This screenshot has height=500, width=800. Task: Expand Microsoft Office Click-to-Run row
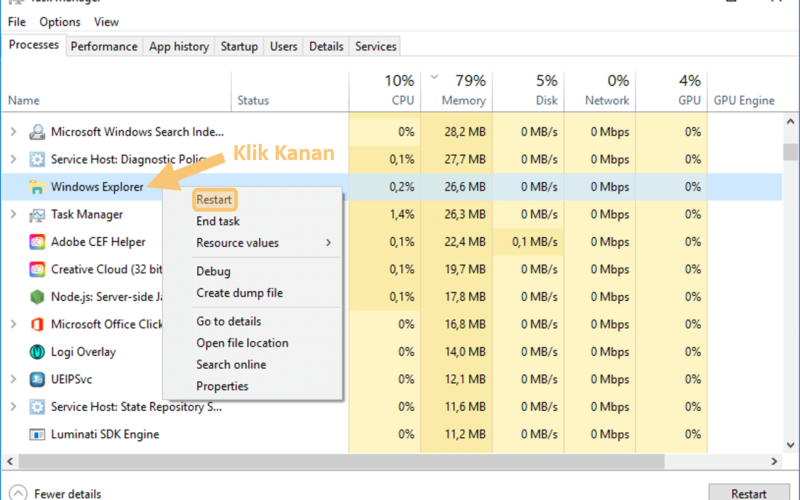tap(13, 324)
